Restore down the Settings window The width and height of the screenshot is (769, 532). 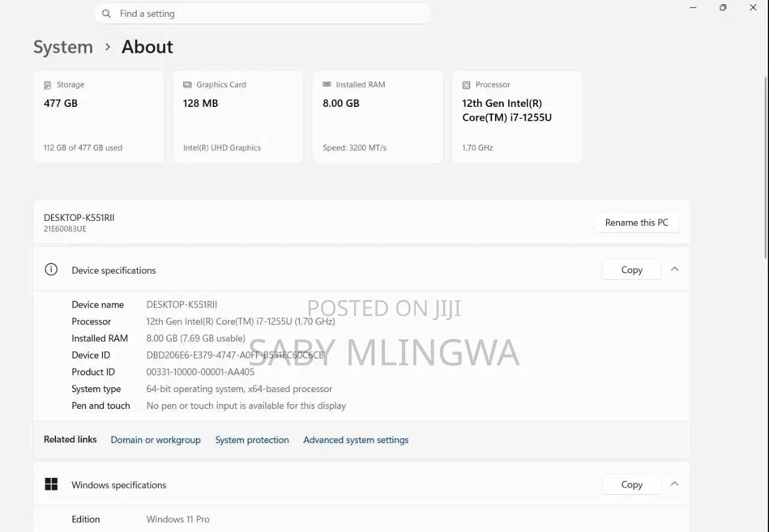[x=723, y=8]
